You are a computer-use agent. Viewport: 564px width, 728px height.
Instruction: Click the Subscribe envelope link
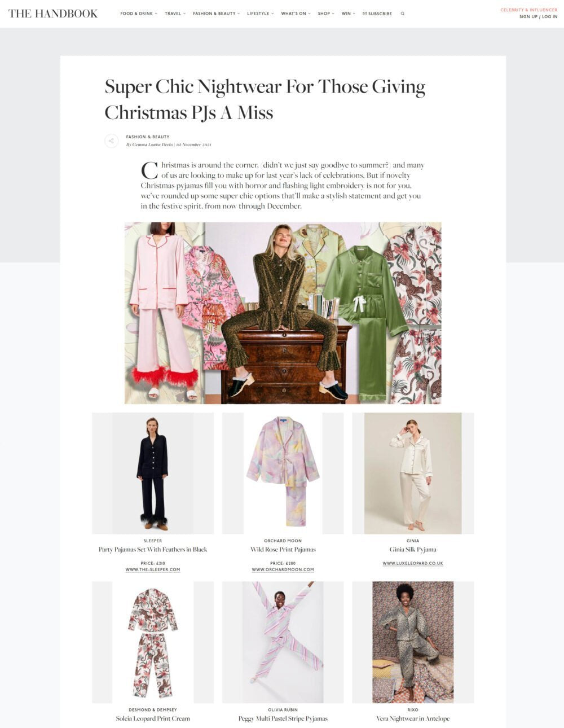pos(377,14)
